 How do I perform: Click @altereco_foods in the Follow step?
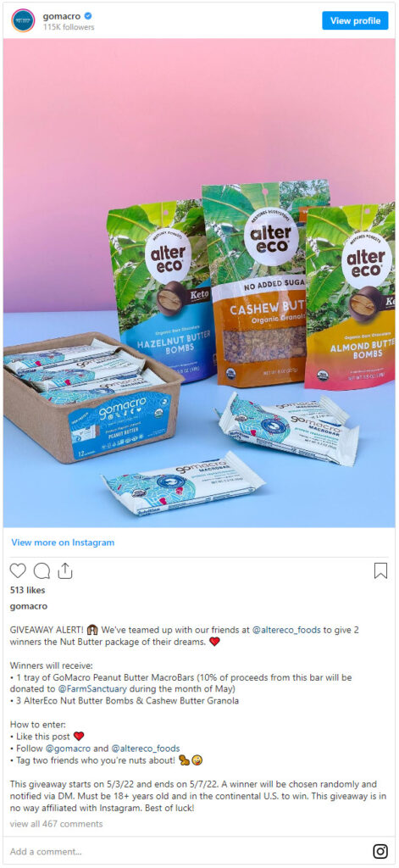point(146,748)
